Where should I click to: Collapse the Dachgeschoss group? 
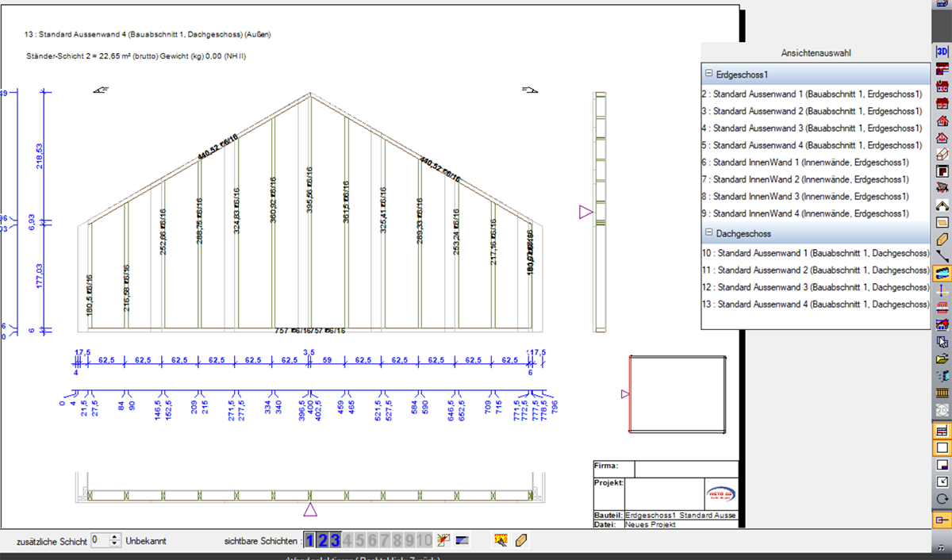coord(708,234)
